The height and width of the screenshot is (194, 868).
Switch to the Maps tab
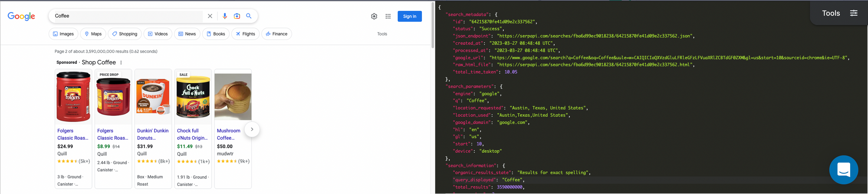[x=93, y=34]
